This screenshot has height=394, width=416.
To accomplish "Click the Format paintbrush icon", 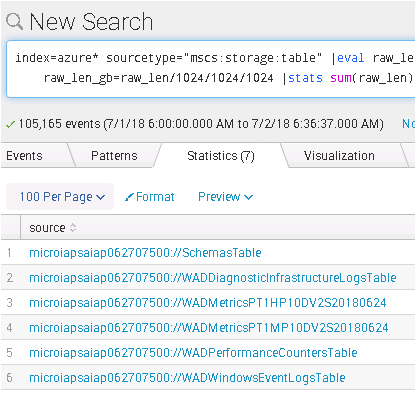I will click(129, 197).
